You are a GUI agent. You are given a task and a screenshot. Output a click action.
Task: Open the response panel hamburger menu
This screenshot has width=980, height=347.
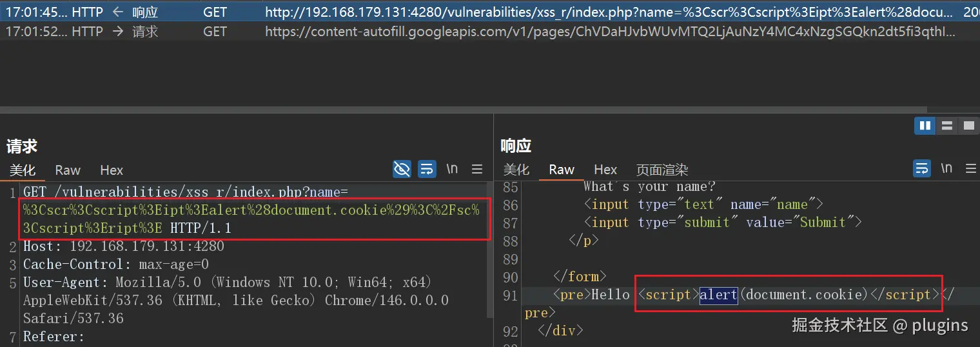coord(970,169)
